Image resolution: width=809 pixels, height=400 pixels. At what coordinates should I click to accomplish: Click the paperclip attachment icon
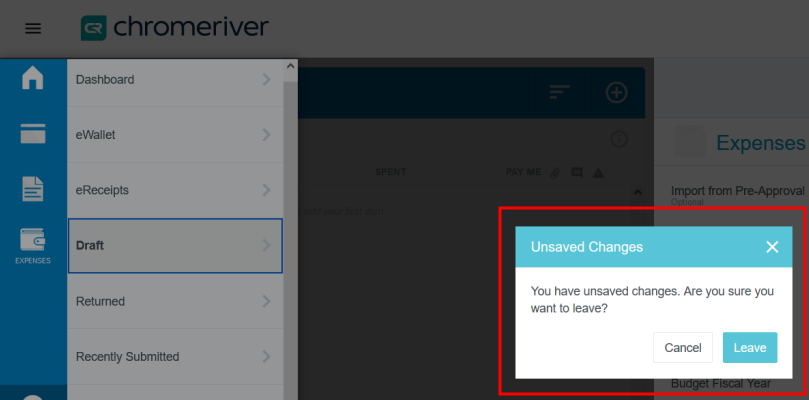(x=554, y=173)
